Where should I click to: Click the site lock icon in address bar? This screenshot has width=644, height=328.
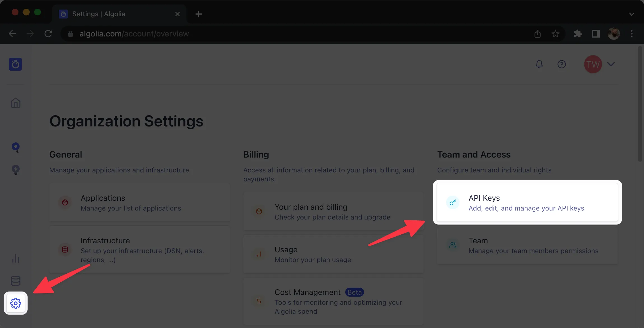point(71,34)
